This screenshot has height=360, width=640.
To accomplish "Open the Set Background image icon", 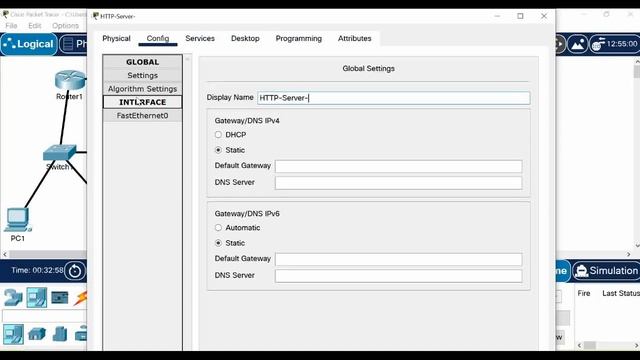I will point(577,44).
